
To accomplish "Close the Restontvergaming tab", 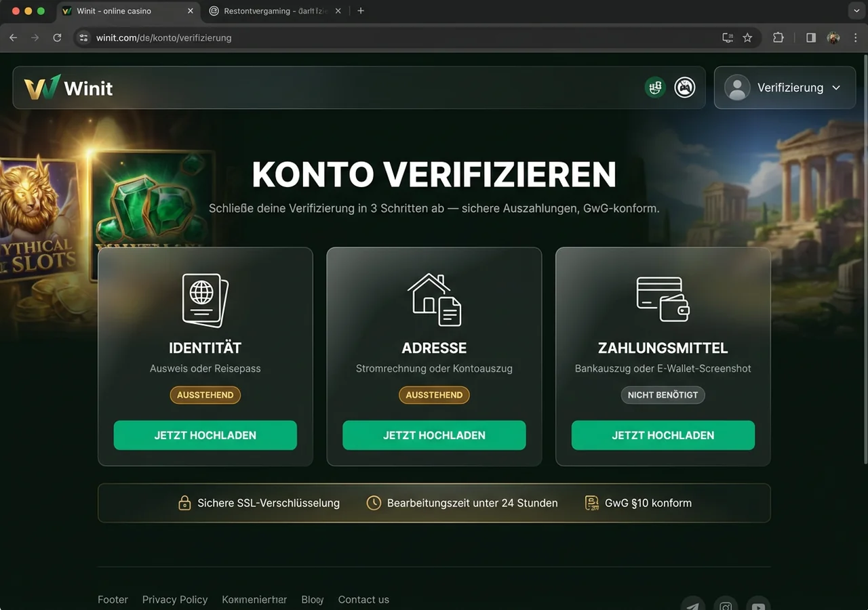I will [338, 11].
